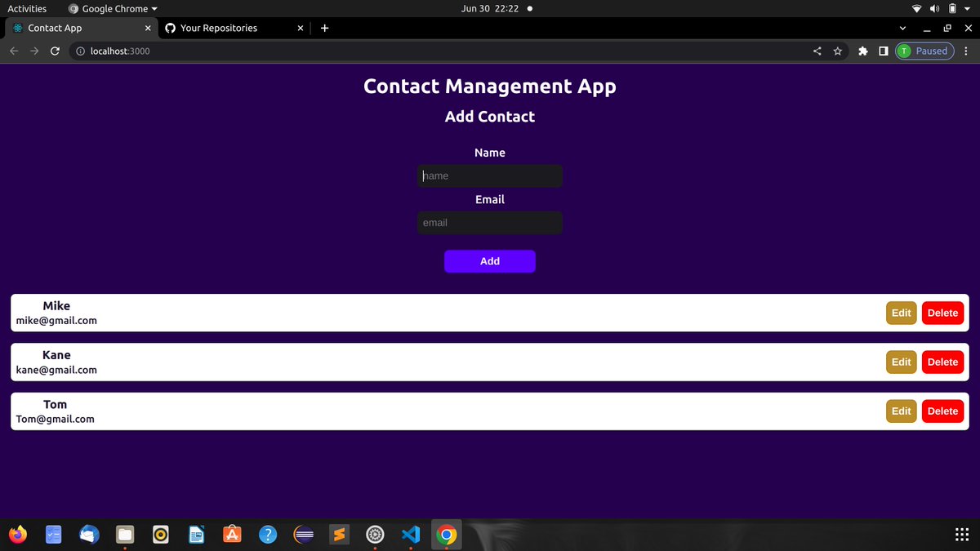The image size is (980, 551).
Task: Switch to Visual Studio Code in dock
Action: [411, 535]
